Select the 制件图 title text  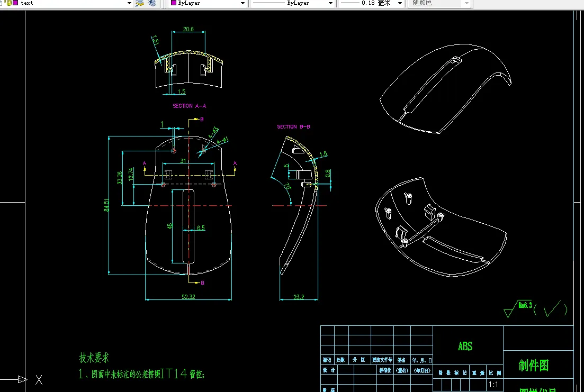pos(533,365)
